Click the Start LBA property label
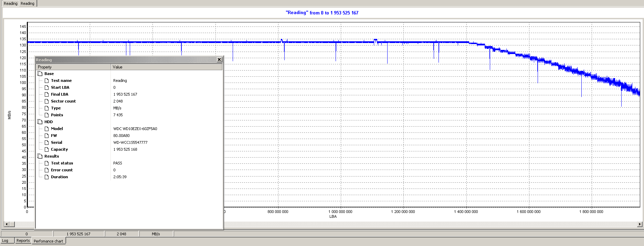 coord(60,87)
